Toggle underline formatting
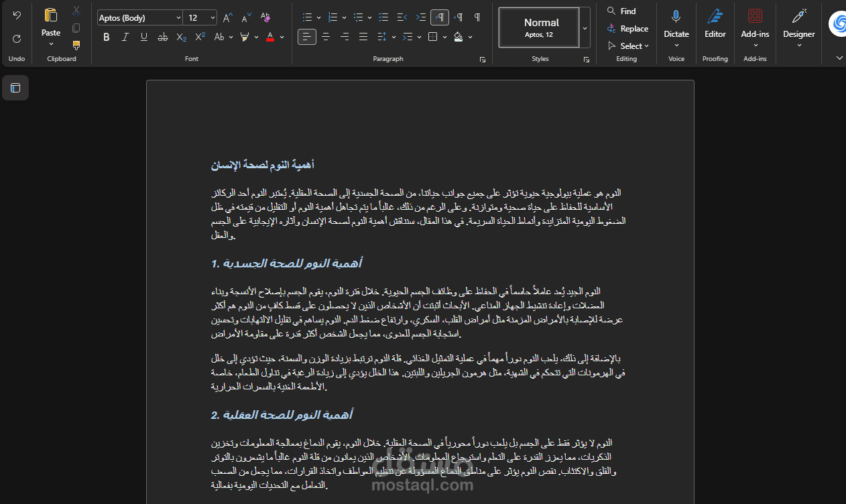Image resolution: width=846 pixels, height=504 pixels. pyautogui.click(x=143, y=37)
